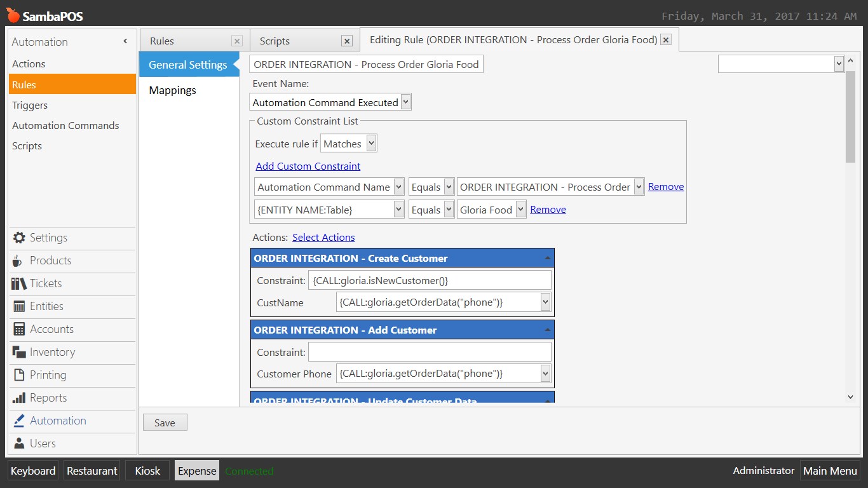Save the rule changes
Viewport: 868px width, 488px height.
coord(165,422)
